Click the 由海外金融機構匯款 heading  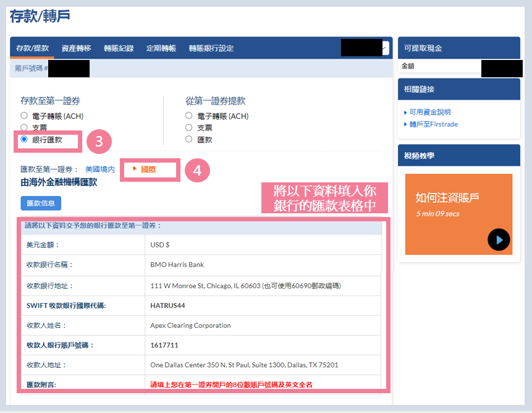coord(59,182)
